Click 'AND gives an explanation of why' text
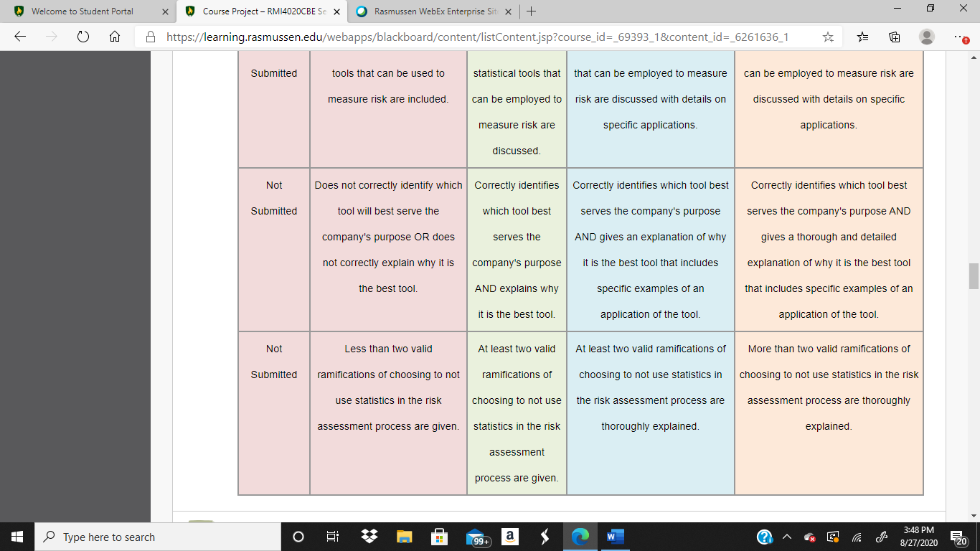This screenshot has height=551, width=980. click(651, 237)
